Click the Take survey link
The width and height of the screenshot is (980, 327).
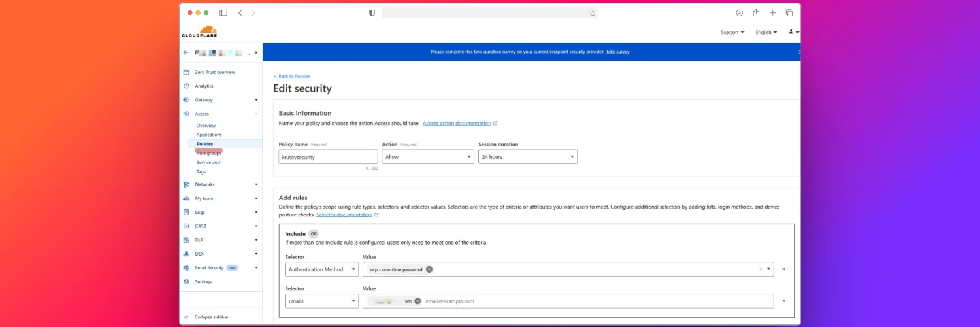(x=617, y=52)
